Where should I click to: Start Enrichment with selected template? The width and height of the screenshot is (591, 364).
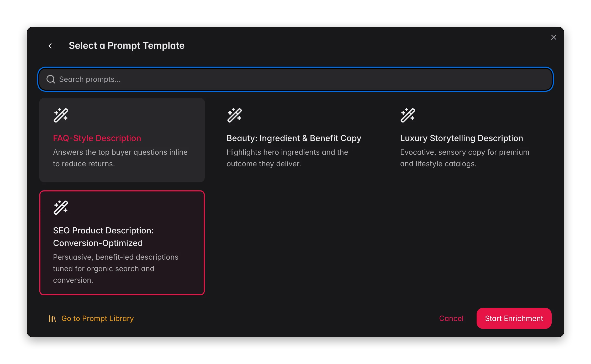[514, 318]
